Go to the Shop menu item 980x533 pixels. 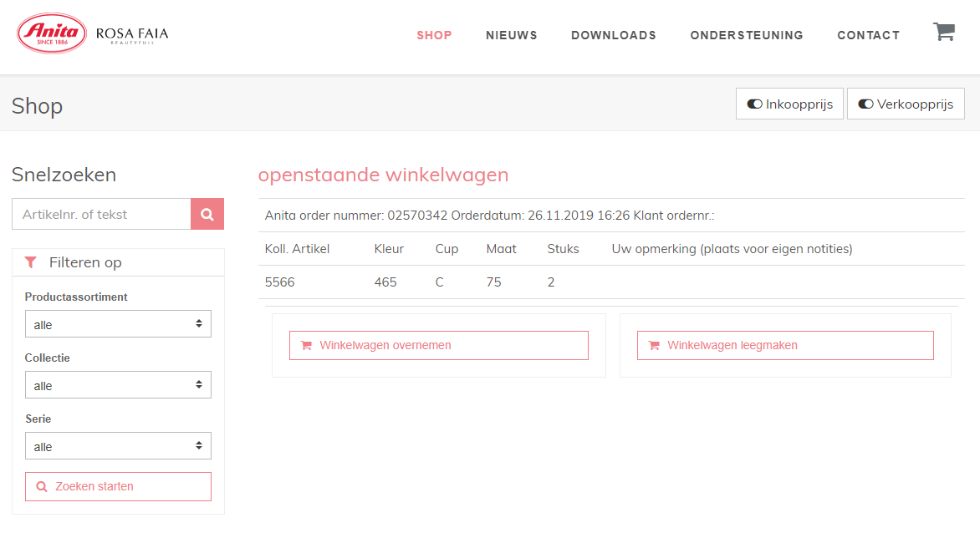434,35
